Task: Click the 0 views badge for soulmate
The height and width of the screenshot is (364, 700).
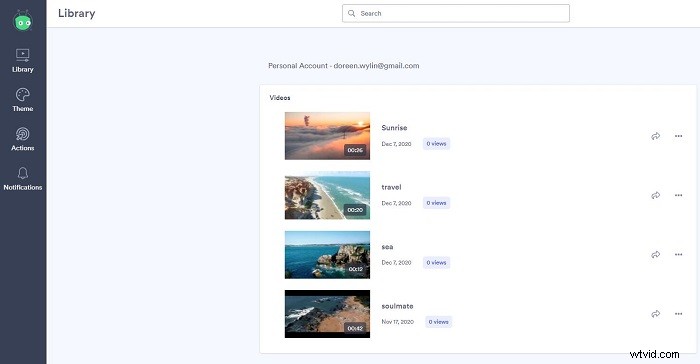Action: [x=438, y=322]
